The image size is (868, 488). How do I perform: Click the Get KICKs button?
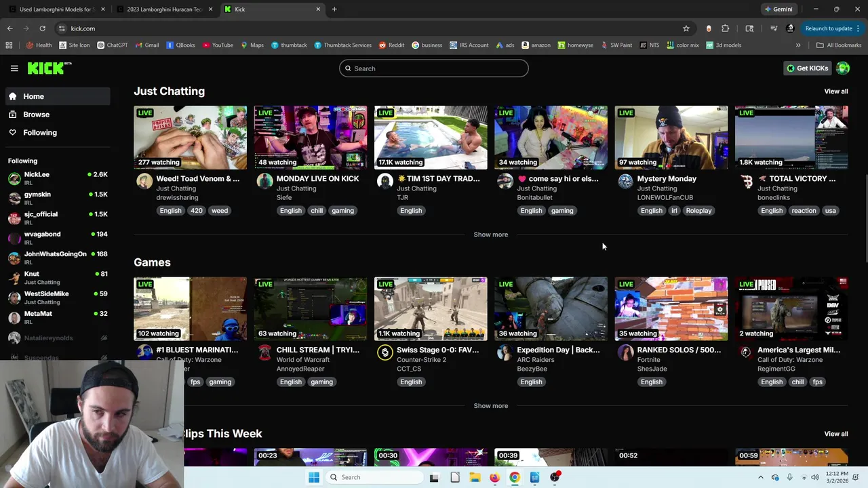click(x=807, y=68)
